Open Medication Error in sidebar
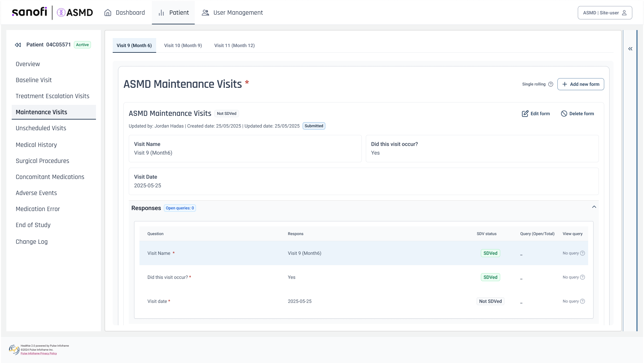644x363 pixels. [x=38, y=209]
